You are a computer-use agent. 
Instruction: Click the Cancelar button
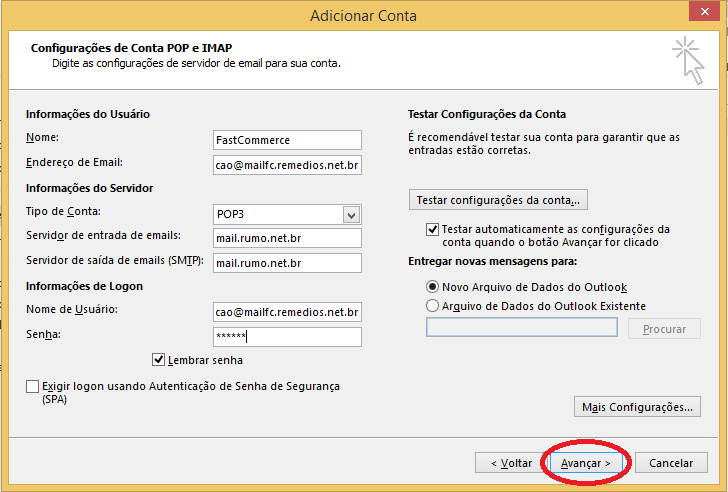pos(671,463)
